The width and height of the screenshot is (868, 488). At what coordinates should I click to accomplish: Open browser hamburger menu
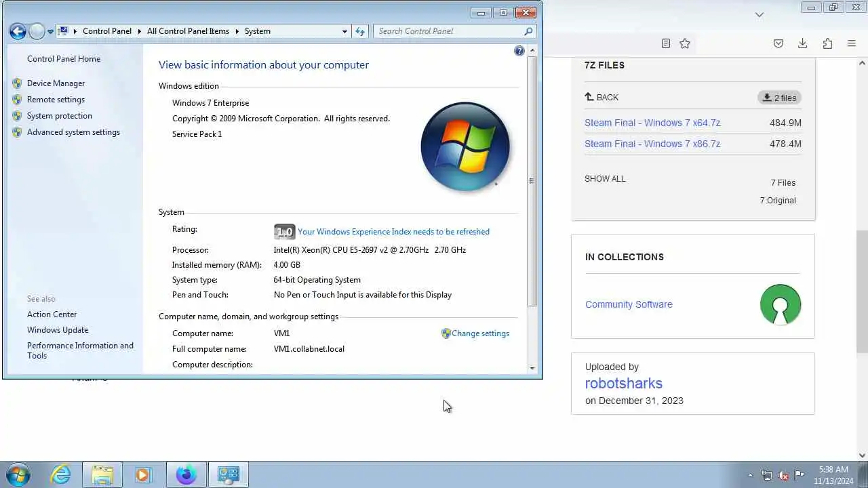coord(852,43)
